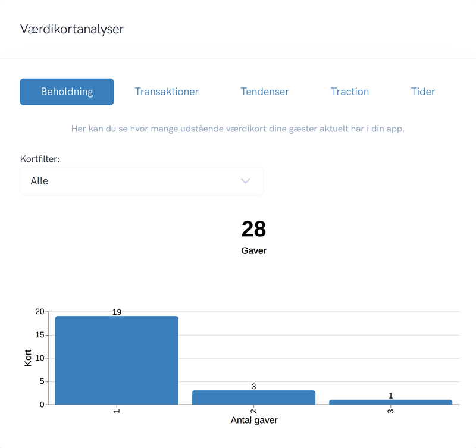Image resolution: width=476 pixels, height=448 pixels.
Task: Open the Tendenser tab
Action: pyautogui.click(x=265, y=92)
